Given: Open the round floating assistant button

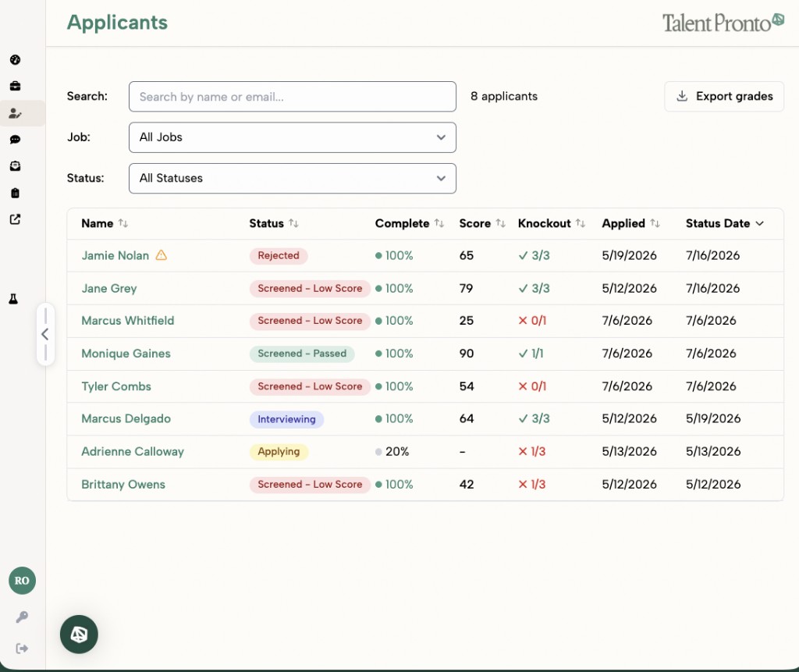Looking at the screenshot, I should coord(79,635).
